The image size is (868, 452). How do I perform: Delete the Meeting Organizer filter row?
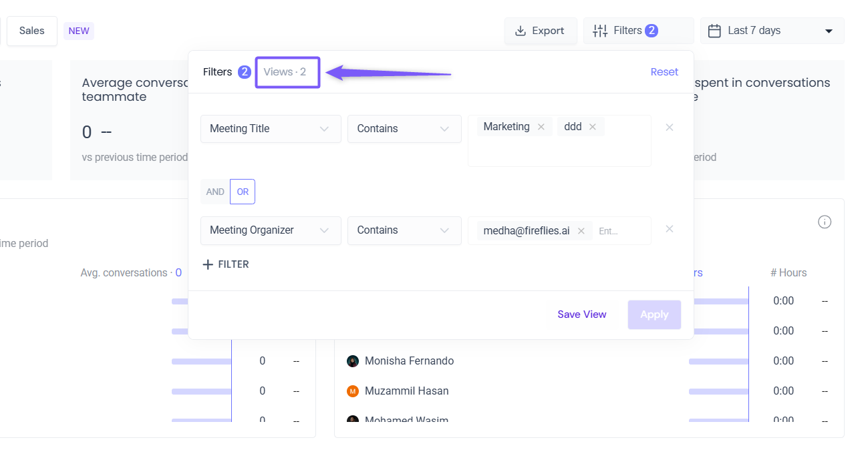pyautogui.click(x=669, y=229)
